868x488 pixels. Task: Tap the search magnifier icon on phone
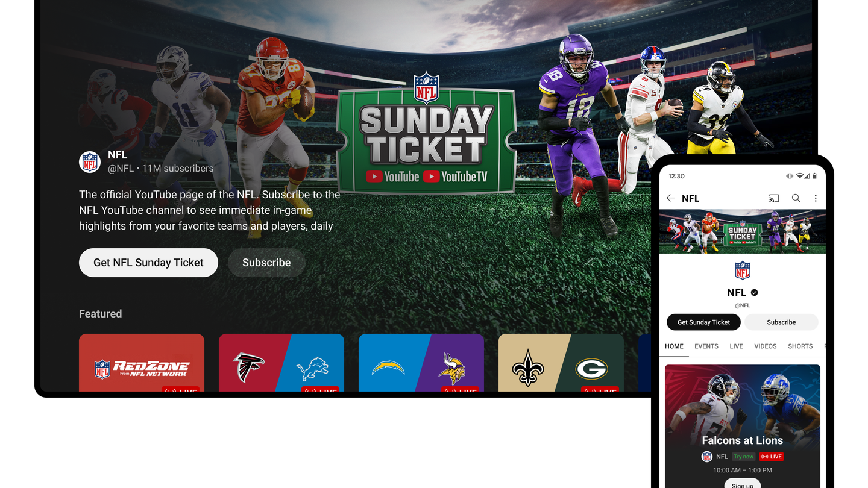(796, 198)
